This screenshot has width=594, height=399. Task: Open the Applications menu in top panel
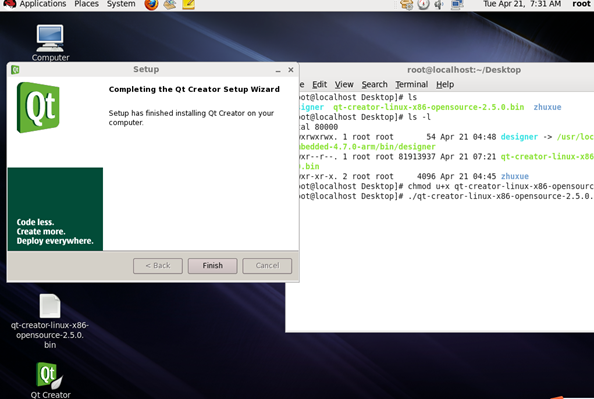(42, 4)
